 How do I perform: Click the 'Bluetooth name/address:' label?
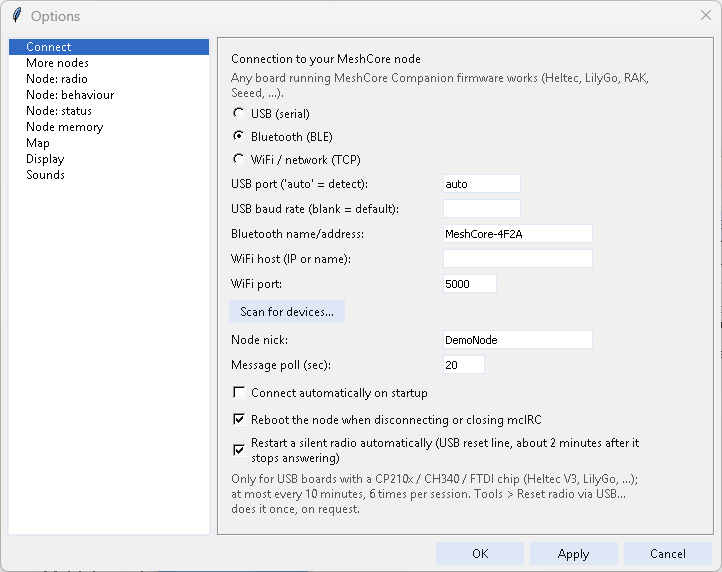(297, 234)
